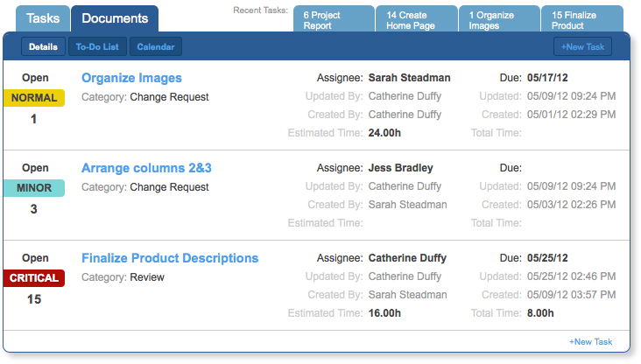This screenshot has height=364, width=641.
Task: Click the red CRITICAL priority badge
Action: [34, 278]
